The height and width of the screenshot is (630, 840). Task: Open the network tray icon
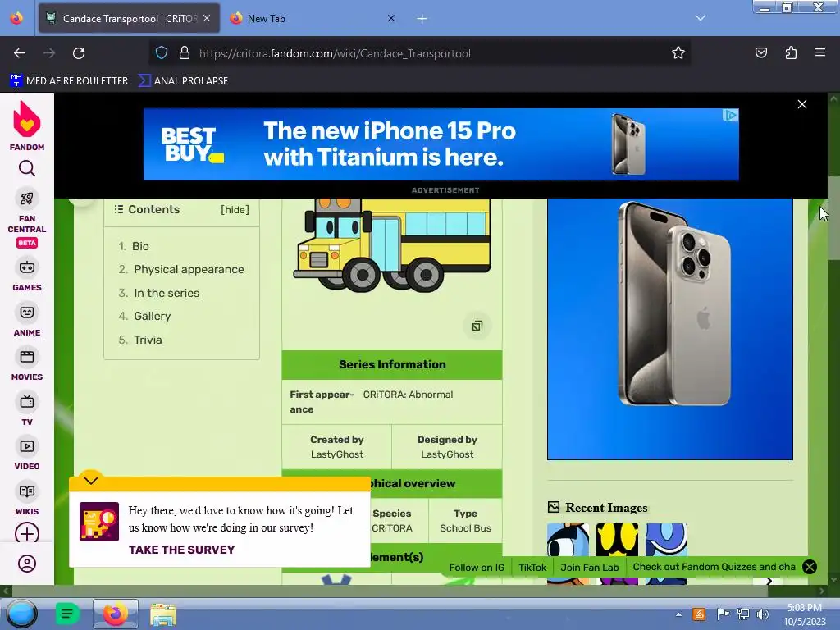[742, 614]
